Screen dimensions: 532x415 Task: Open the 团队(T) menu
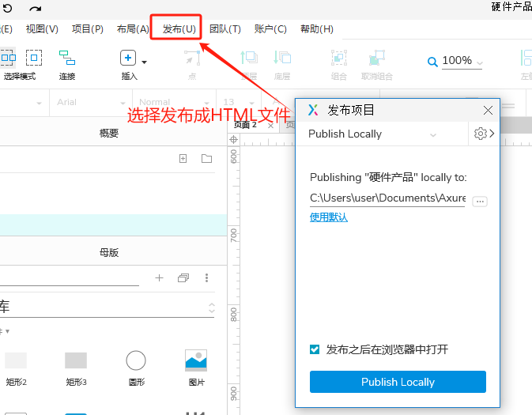pos(225,29)
